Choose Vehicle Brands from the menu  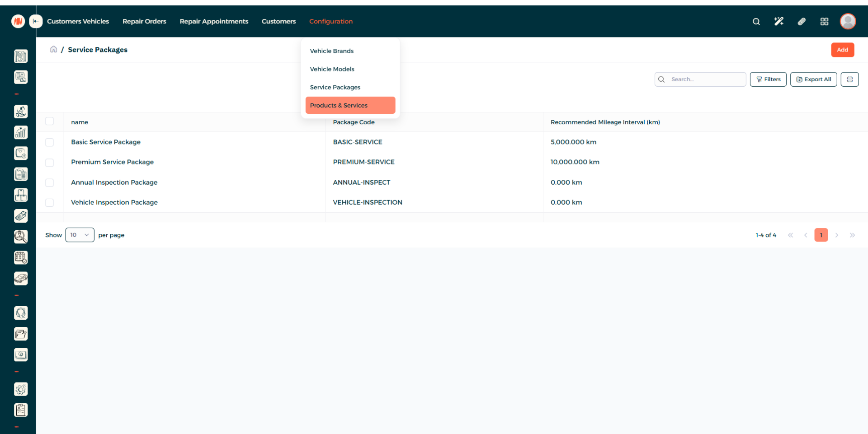click(332, 51)
